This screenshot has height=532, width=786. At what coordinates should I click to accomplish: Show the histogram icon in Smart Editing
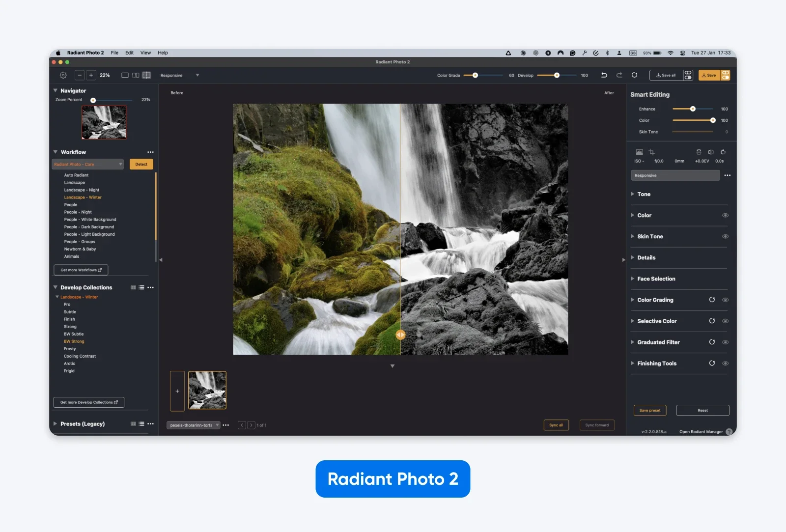[x=639, y=152]
